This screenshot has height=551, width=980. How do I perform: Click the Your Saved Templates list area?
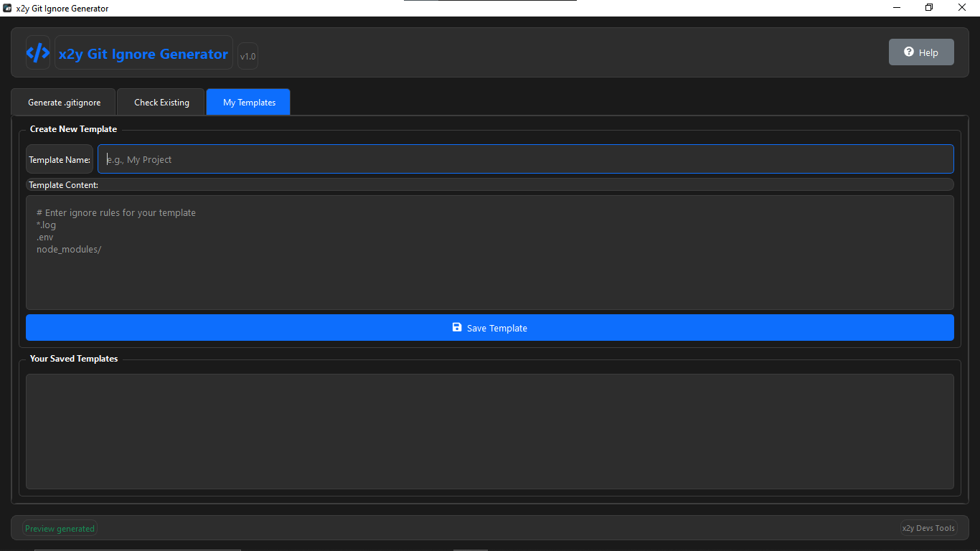coord(490,431)
